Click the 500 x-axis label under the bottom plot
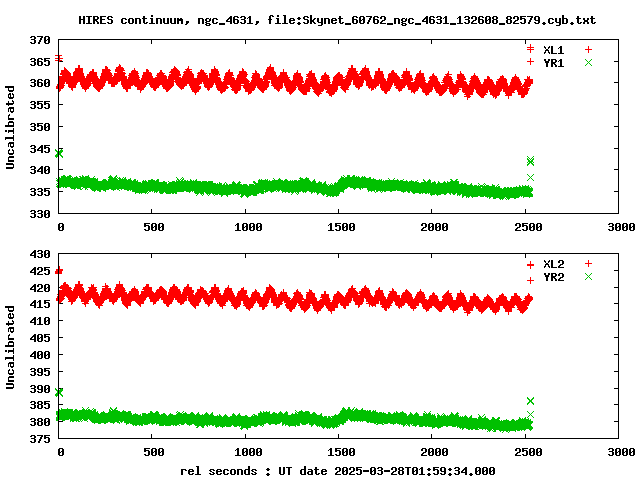The image size is (640, 480). pyautogui.click(x=153, y=452)
